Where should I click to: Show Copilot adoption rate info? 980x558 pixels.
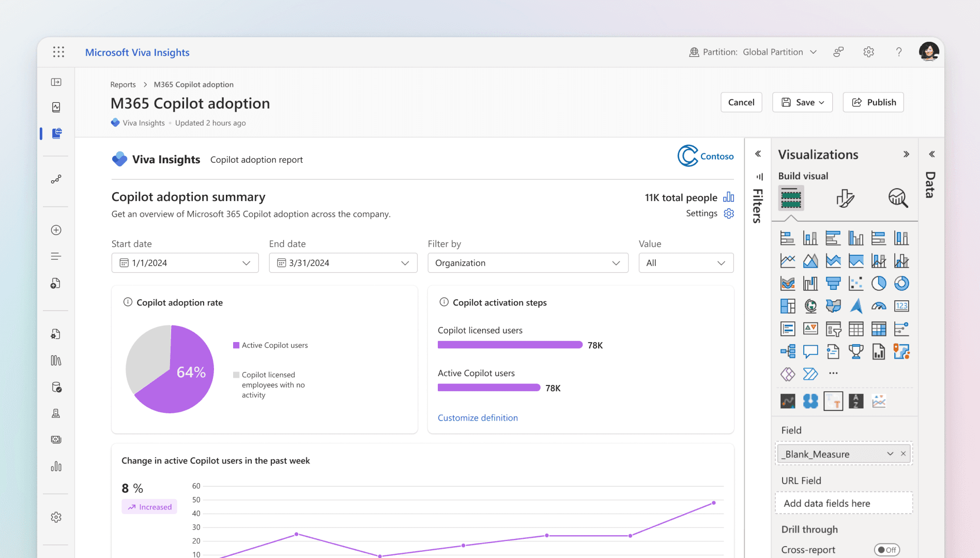[x=128, y=302]
